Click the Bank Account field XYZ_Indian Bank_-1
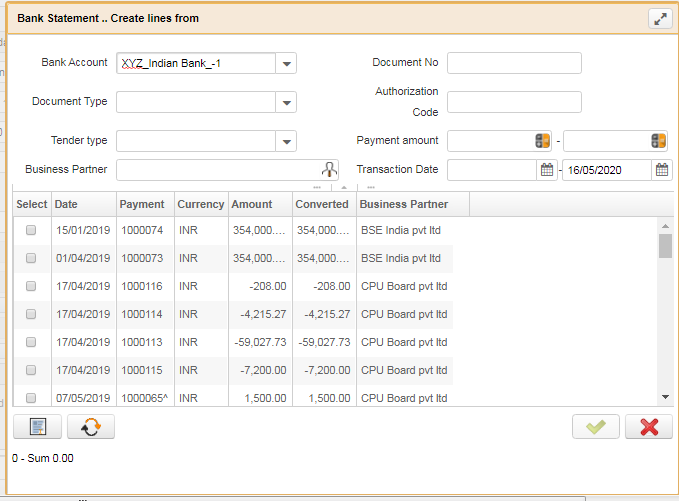Viewport: 679px width, 501px height. tap(196, 64)
